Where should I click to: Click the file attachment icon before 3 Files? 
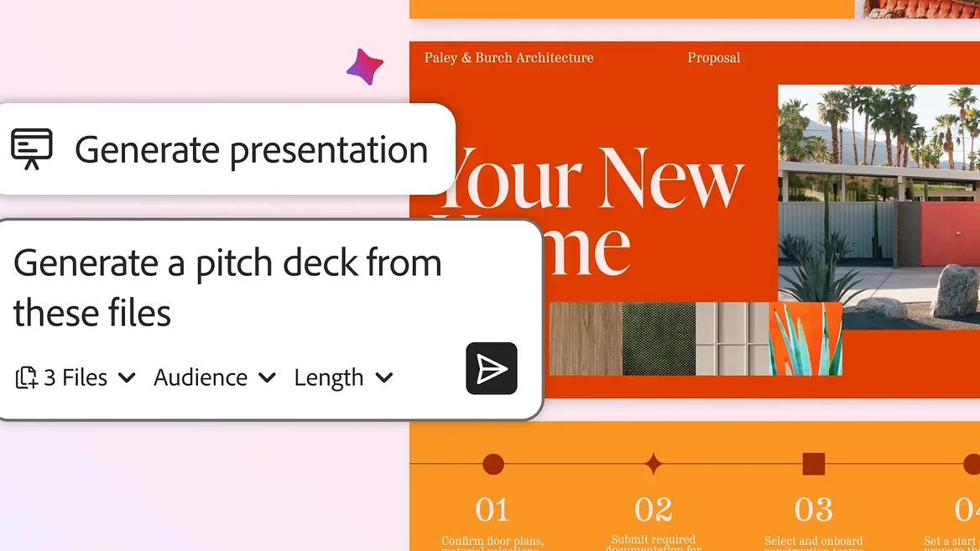click(x=26, y=377)
